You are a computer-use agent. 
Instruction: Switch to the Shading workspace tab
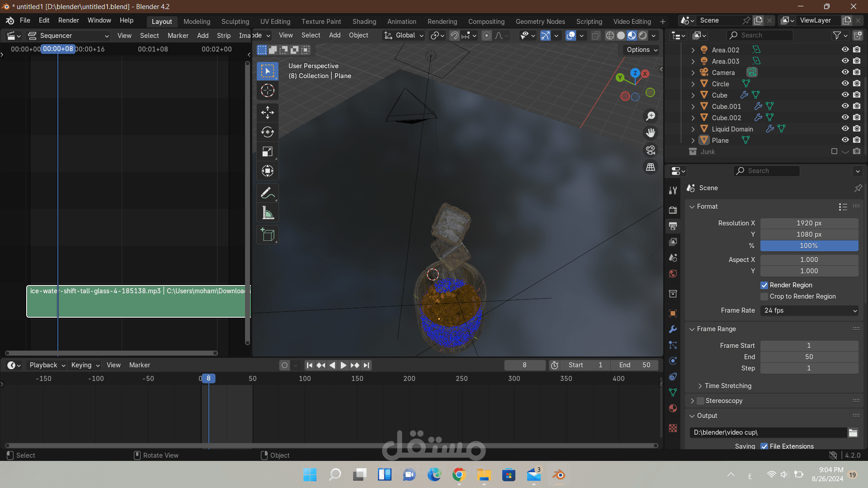tap(364, 22)
